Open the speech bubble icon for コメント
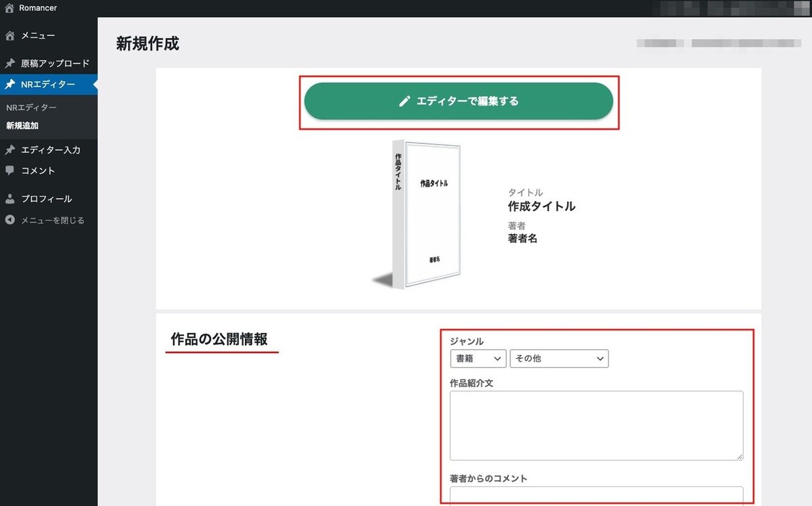This screenshot has width=812, height=506. click(x=9, y=170)
